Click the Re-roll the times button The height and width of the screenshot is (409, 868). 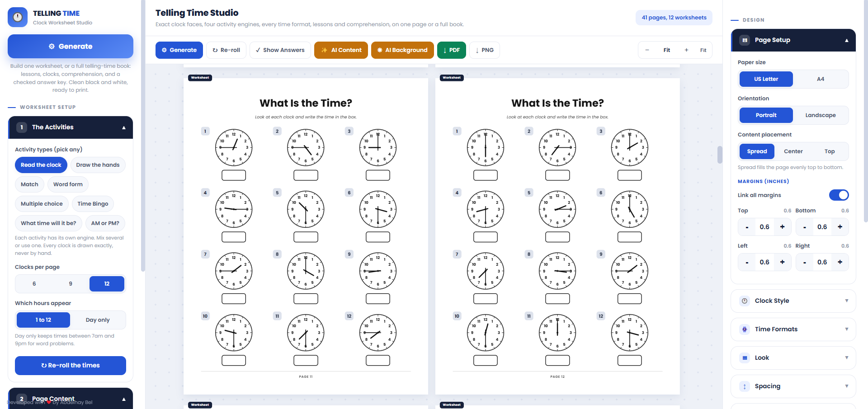(x=71, y=366)
